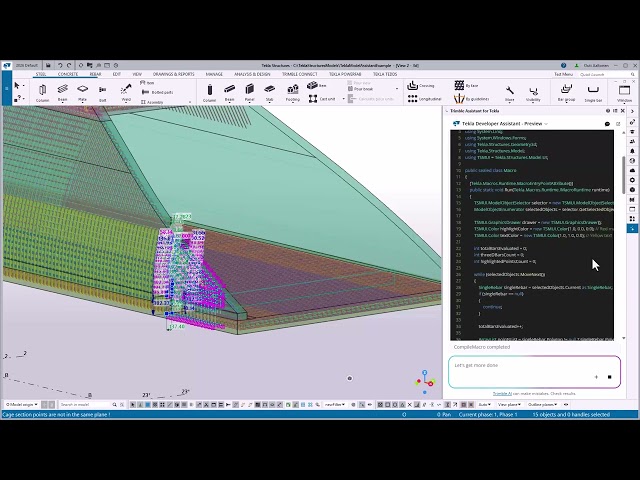Open the MANAGE ribbon tab
This screenshot has width=640, height=480.
[x=214, y=74]
